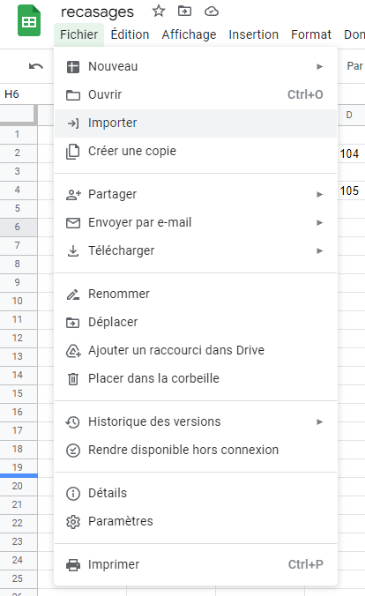Open the Format menu
This screenshot has height=596, width=365.
pyautogui.click(x=311, y=35)
